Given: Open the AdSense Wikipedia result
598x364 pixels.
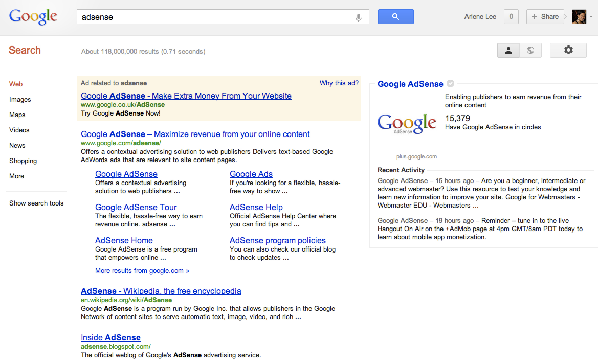Looking at the screenshot, I should click(x=161, y=291).
